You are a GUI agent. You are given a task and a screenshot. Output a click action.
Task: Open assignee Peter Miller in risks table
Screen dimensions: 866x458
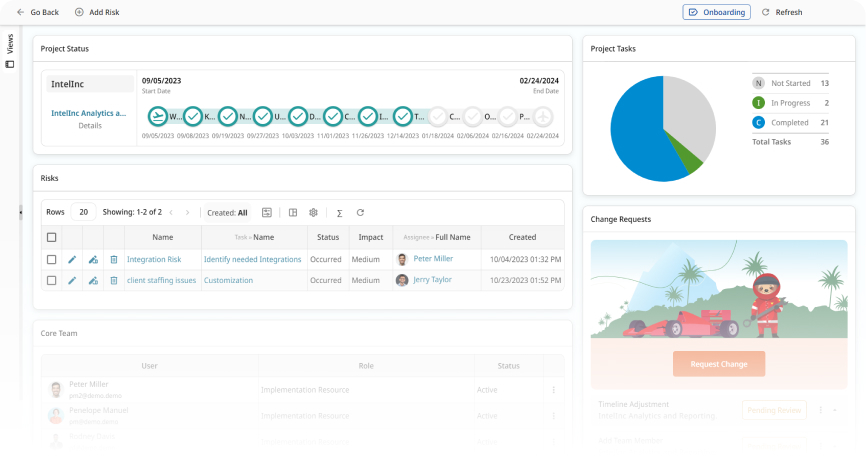[x=433, y=259]
